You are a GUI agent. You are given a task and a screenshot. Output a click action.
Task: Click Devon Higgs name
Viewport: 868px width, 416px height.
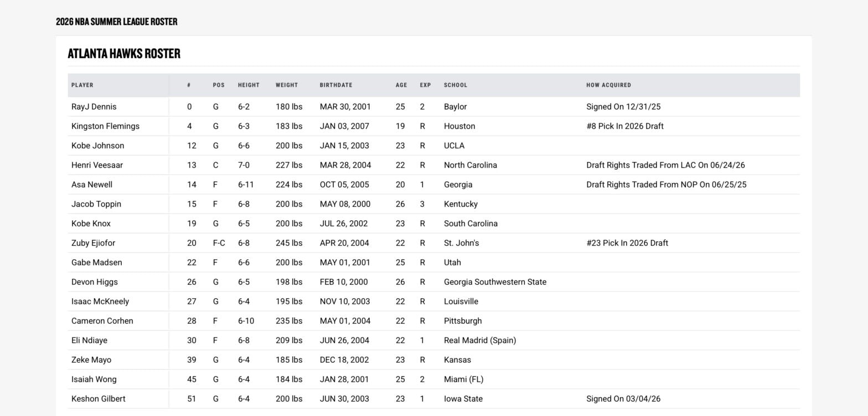pos(95,282)
